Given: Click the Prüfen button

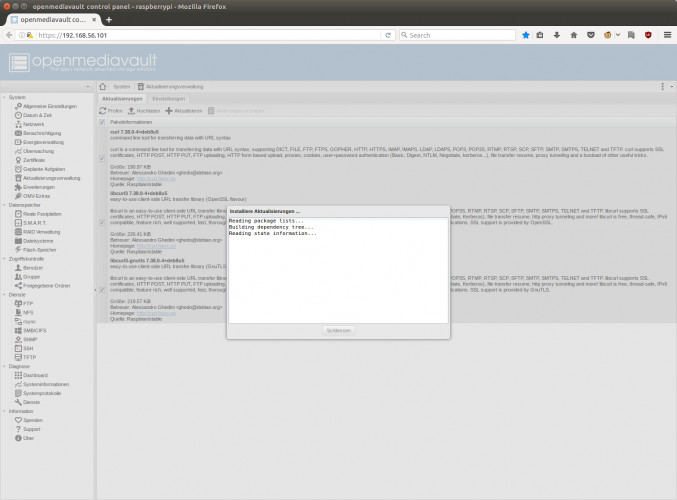Looking at the screenshot, I should [x=111, y=111].
